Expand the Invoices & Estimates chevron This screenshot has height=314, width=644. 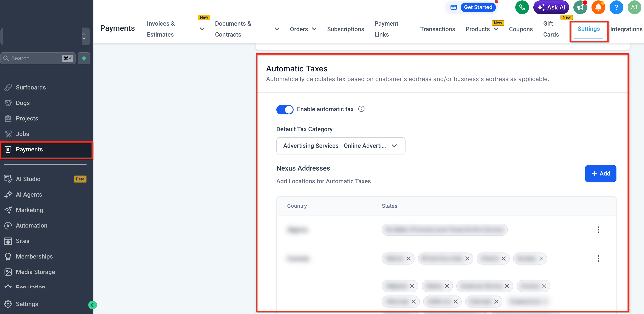pyautogui.click(x=202, y=29)
